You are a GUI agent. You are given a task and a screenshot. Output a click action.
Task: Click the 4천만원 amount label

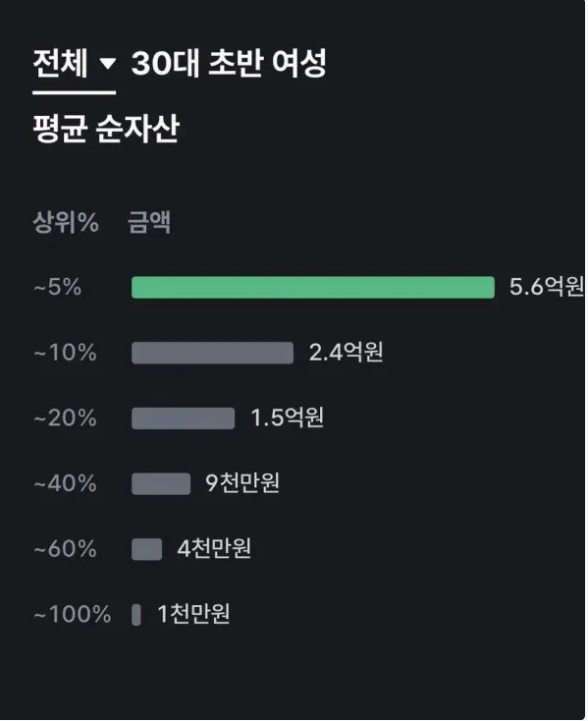[x=214, y=548]
